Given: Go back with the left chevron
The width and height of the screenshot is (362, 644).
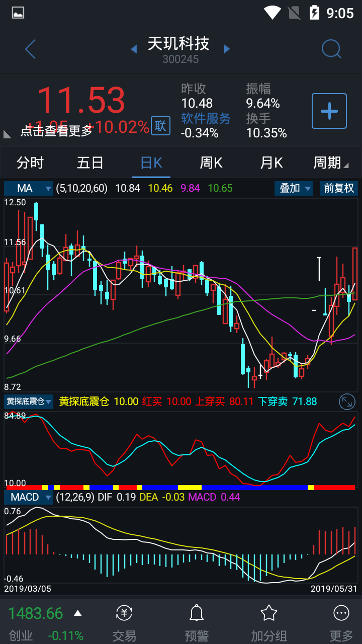Looking at the screenshot, I should click(30, 49).
